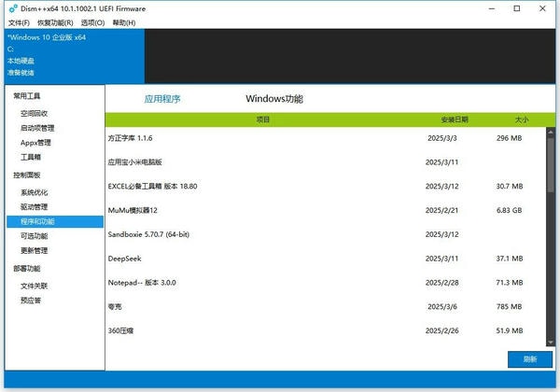
Task: Select the MuMu模拟器12 row
Action: click(x=326, y=210)
